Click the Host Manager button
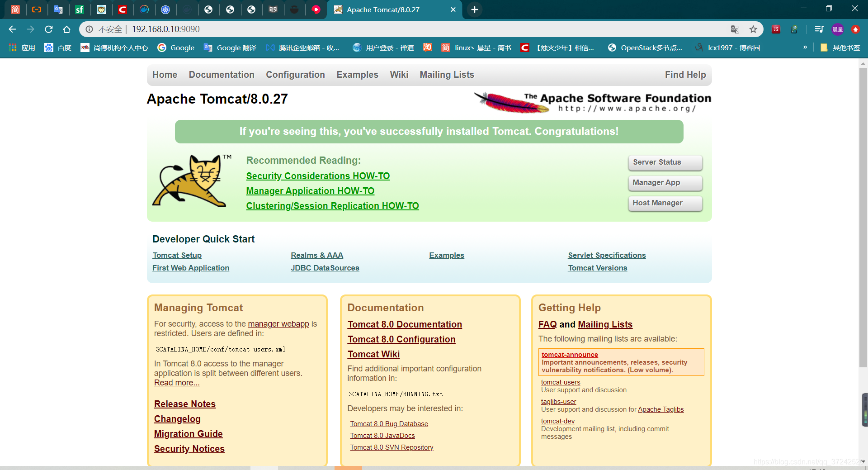This screenshot has height=470, width=868. coord(665,203)
